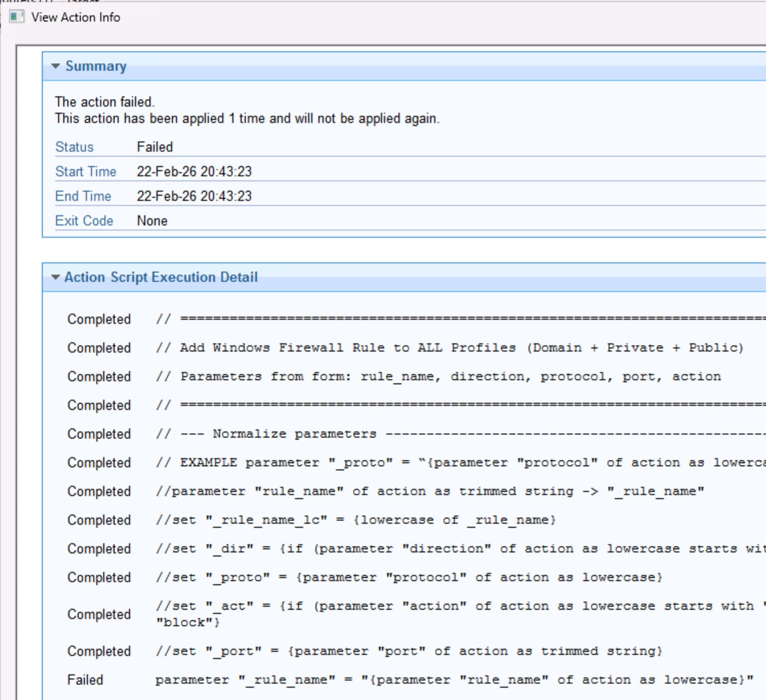Click the //set "_proto" script line

[409, 578]
